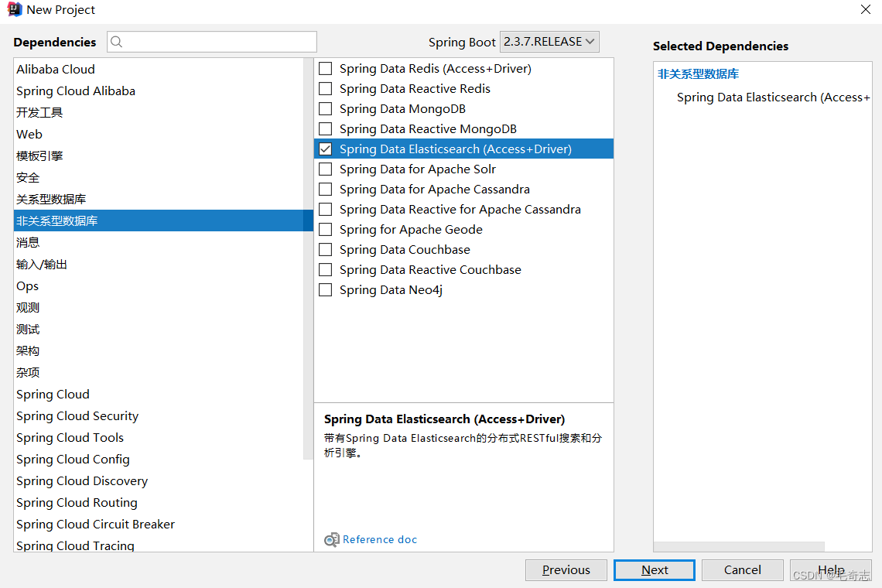Viewport: 882px width, 588px height.
Task: Cancel the New Project wizard
Action: pyautogui.click(x=743, y=570)
